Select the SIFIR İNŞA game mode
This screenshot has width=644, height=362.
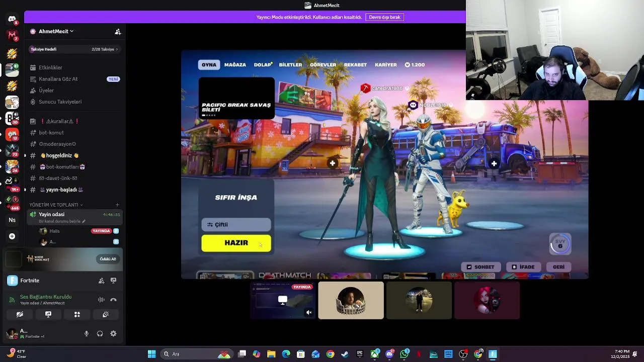point(236,198)
